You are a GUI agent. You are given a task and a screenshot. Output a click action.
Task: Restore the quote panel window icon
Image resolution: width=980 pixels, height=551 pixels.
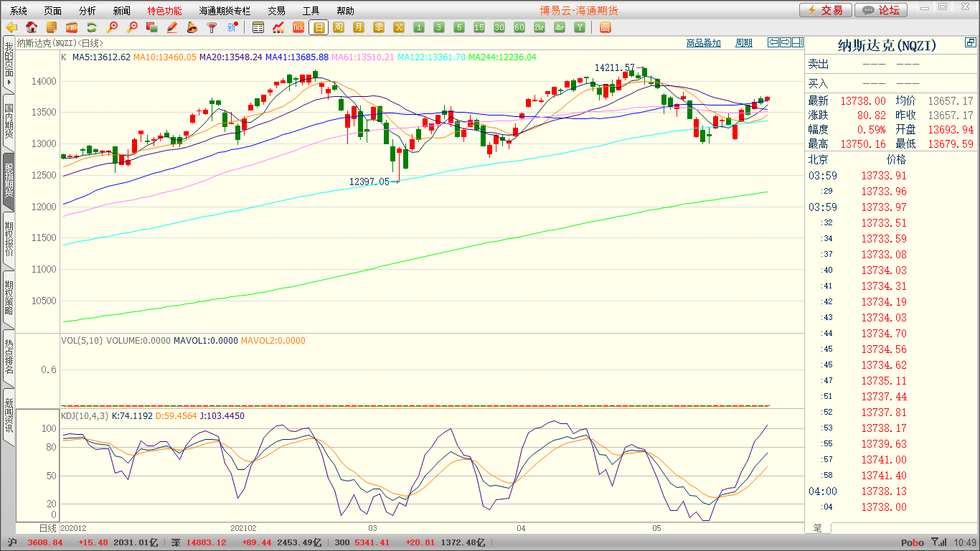970,44
